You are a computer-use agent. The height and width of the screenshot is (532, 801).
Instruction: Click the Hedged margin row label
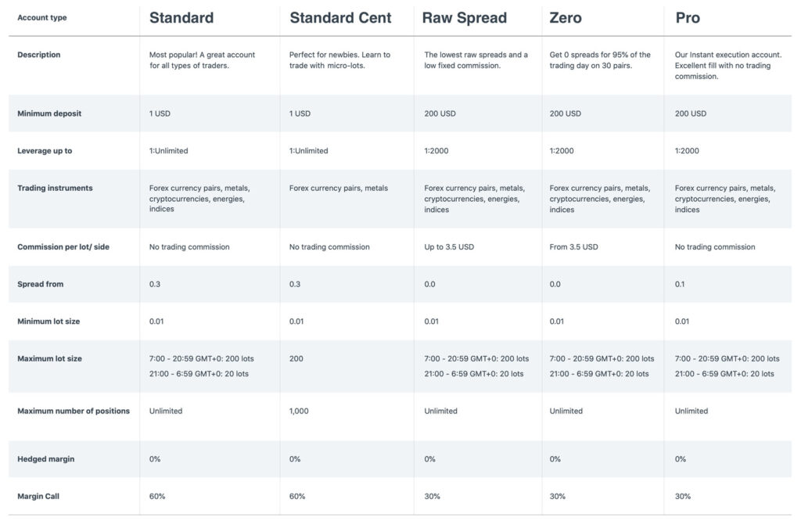45,459
